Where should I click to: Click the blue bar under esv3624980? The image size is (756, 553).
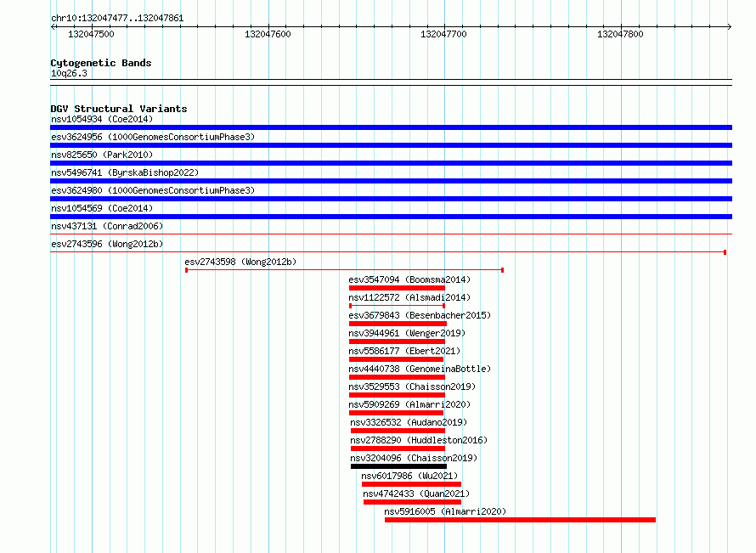pos(391,199)
